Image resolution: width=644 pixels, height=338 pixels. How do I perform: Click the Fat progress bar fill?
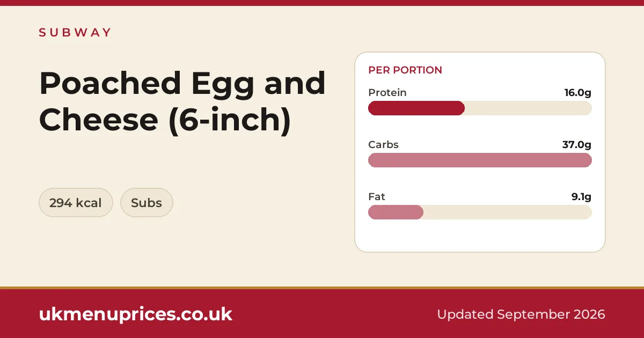(396, 212)
